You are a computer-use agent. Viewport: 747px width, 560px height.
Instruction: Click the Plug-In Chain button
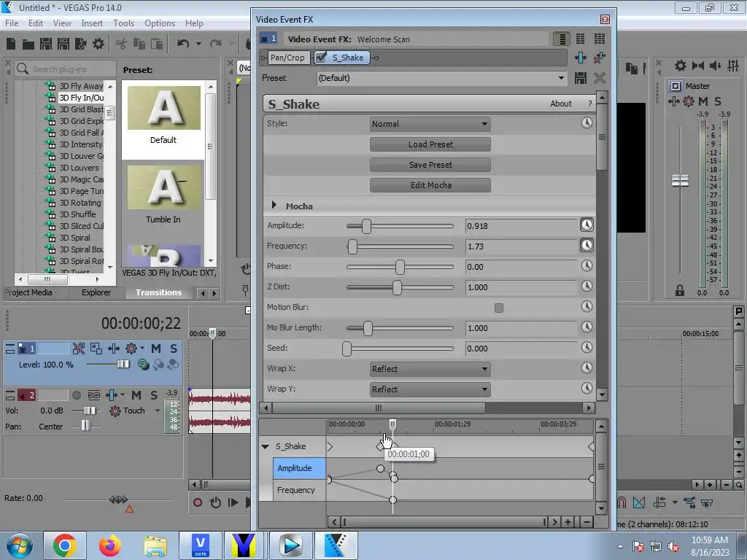pyautogui.click(x=581, y=58)
